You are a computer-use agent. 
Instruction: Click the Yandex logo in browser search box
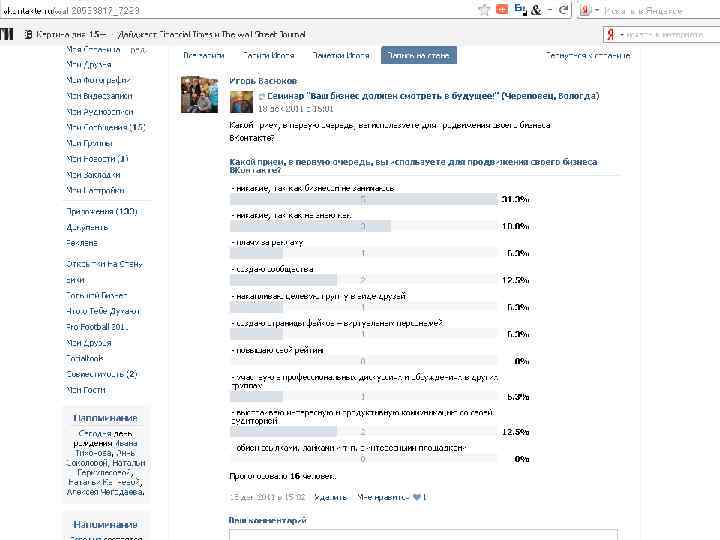585,10
